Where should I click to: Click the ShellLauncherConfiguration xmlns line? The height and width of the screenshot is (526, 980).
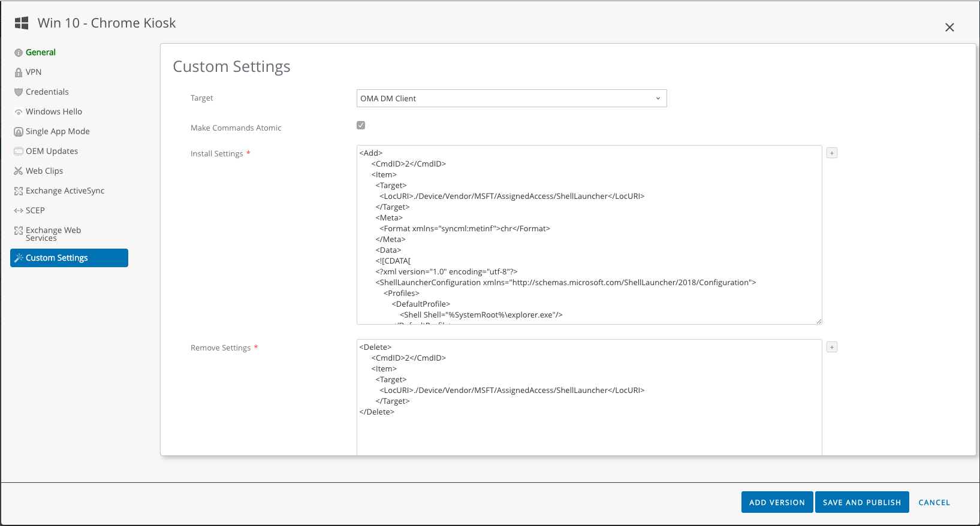tap(566, 283)
